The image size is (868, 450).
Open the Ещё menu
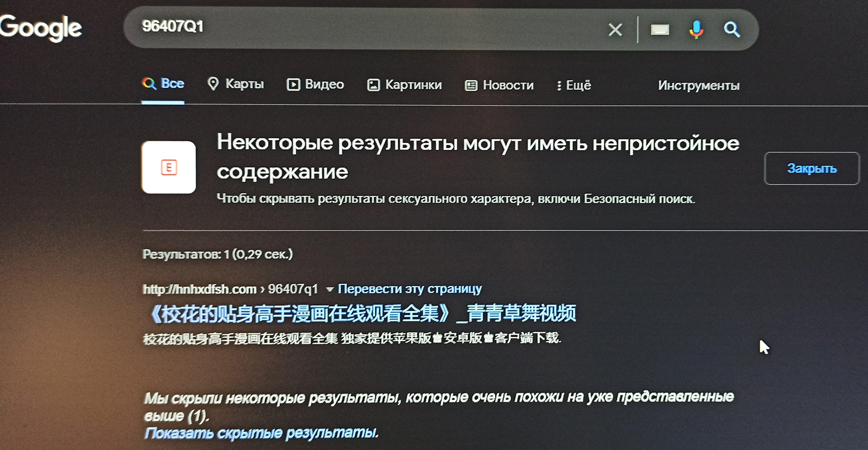(x=574, y=85)
